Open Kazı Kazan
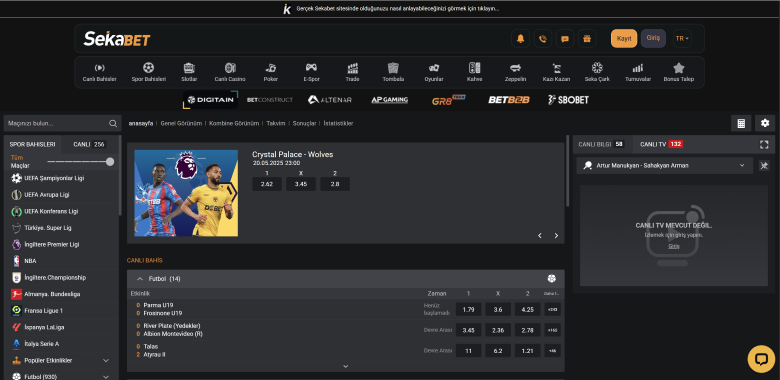The width and height of the screenshot is (780, 380). 556,73
